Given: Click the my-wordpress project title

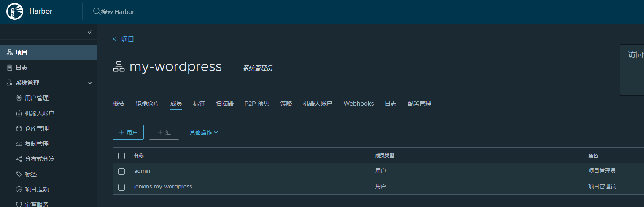Looking at the screenshot, I should coord(175,67).
